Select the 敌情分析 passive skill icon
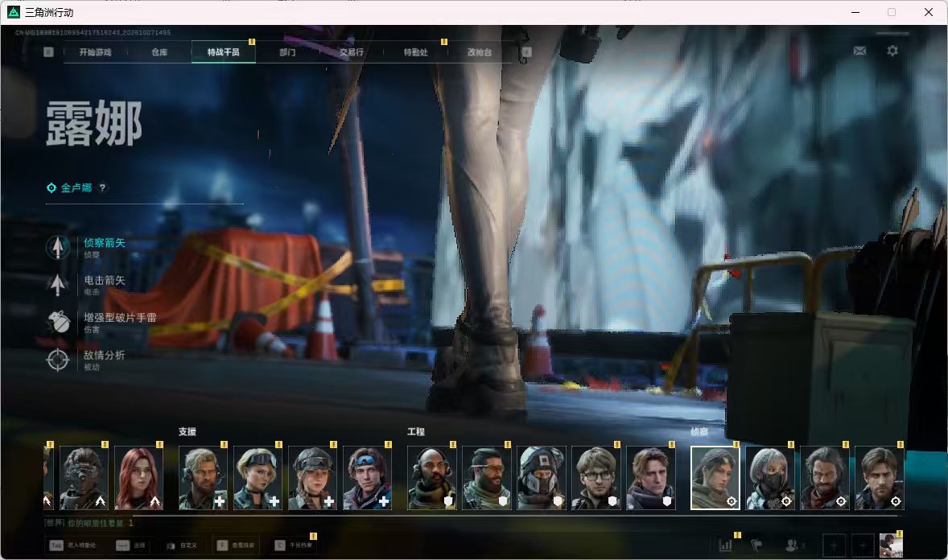The height and width of the screenshot is (560, 948). [x=57, y=360]
